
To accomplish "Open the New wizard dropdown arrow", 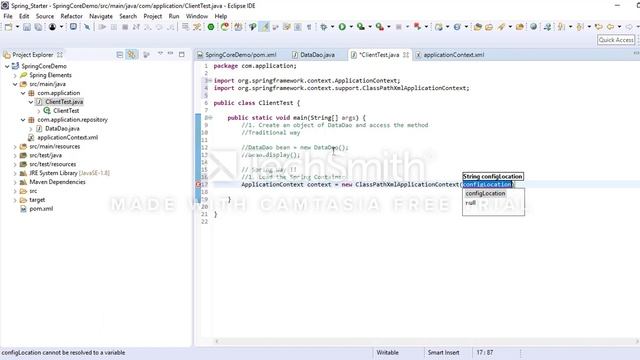I will point(17,27).
